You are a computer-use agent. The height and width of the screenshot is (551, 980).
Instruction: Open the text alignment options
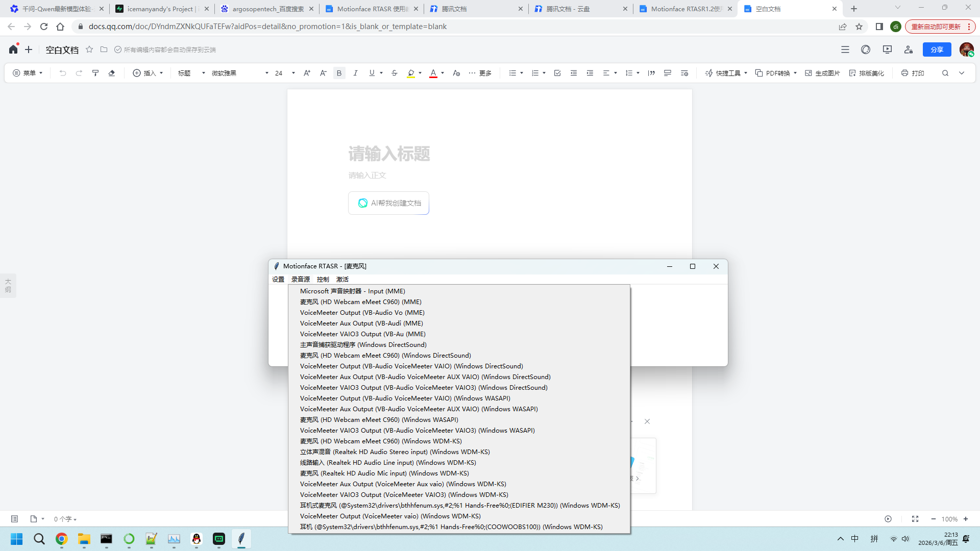click(x=610, y=73)
